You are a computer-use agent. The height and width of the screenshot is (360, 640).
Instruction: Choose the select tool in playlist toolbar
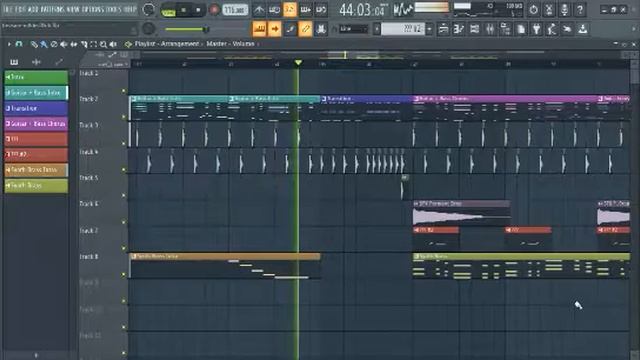pyautogui.click(x=93, y=44)
